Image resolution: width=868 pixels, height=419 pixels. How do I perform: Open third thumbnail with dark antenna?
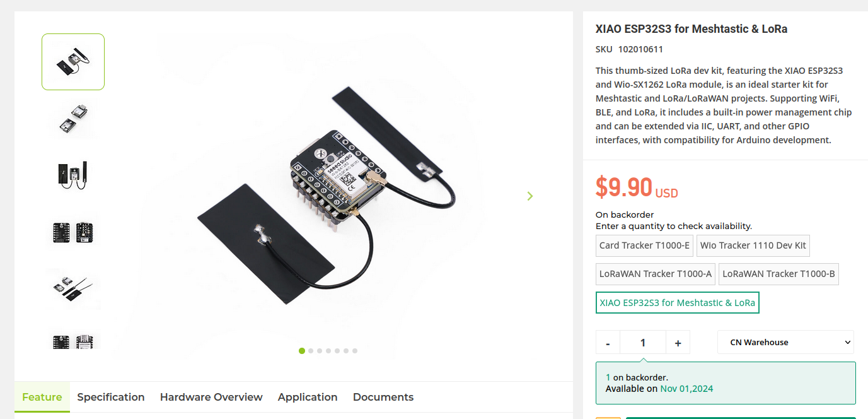pyautogui.click(x=73, y=174)
